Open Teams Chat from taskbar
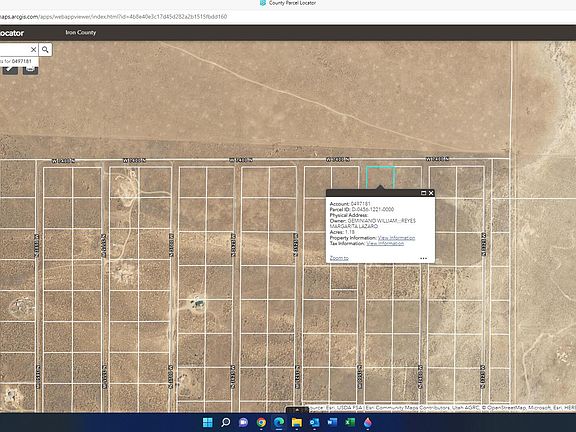Screen dimensions: 576x432 click(x=243, y=422)
